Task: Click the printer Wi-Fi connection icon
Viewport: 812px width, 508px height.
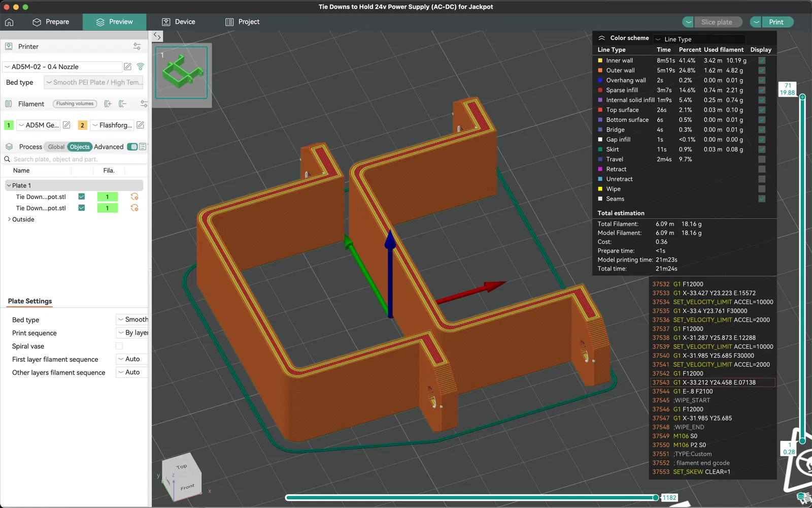Action: click(141, 67)
